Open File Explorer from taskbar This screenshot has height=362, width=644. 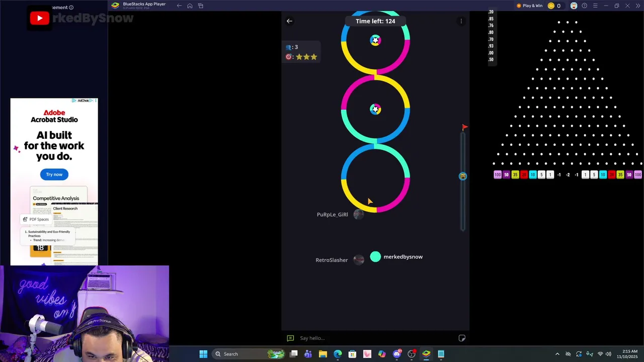[x=323, y=354]
